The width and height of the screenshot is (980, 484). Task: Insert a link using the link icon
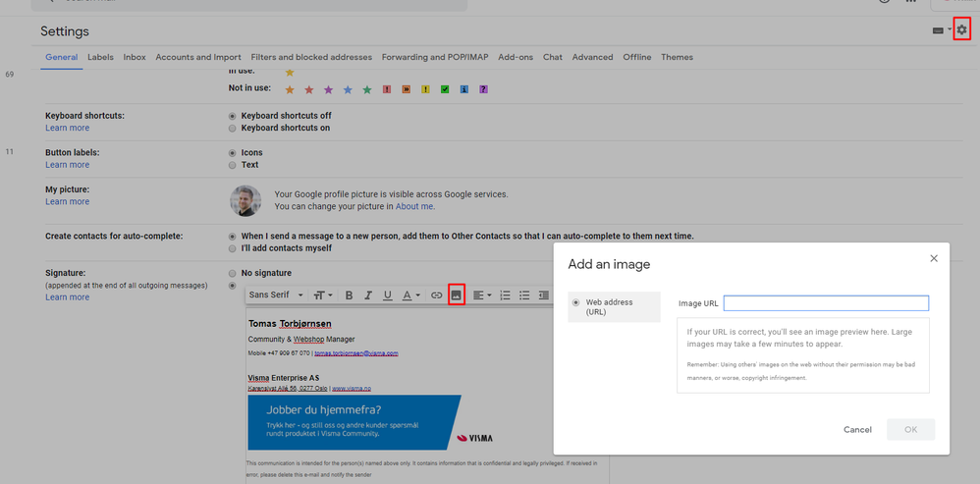tap(436, 296)
